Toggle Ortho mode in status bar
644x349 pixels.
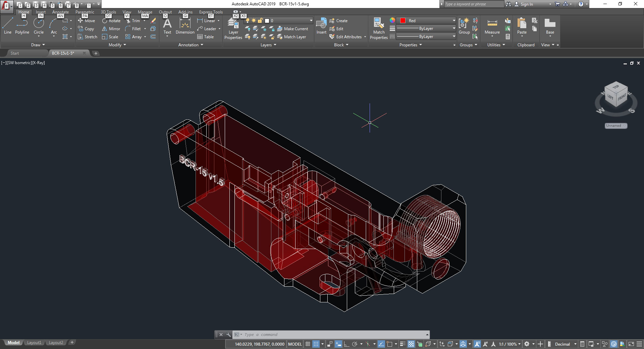346,344
